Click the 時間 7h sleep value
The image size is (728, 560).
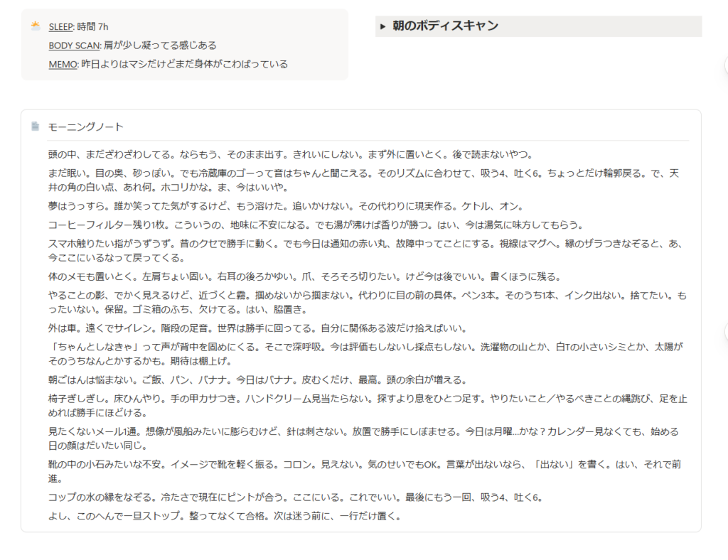[93, 27]
